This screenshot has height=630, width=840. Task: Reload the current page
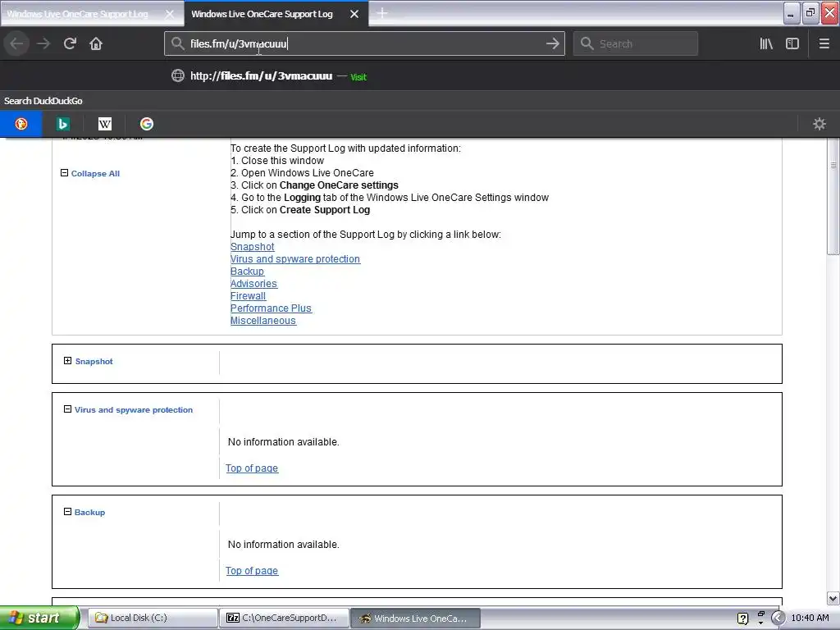(x=70, y=43)
